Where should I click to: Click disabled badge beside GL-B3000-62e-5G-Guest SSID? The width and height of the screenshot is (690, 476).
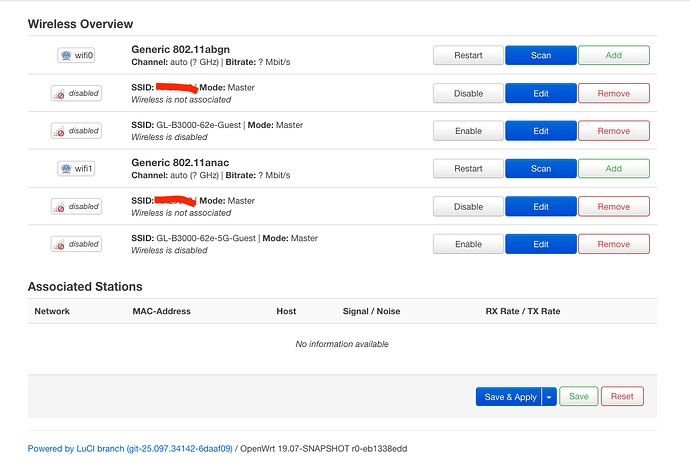click(x=76, y=244)
